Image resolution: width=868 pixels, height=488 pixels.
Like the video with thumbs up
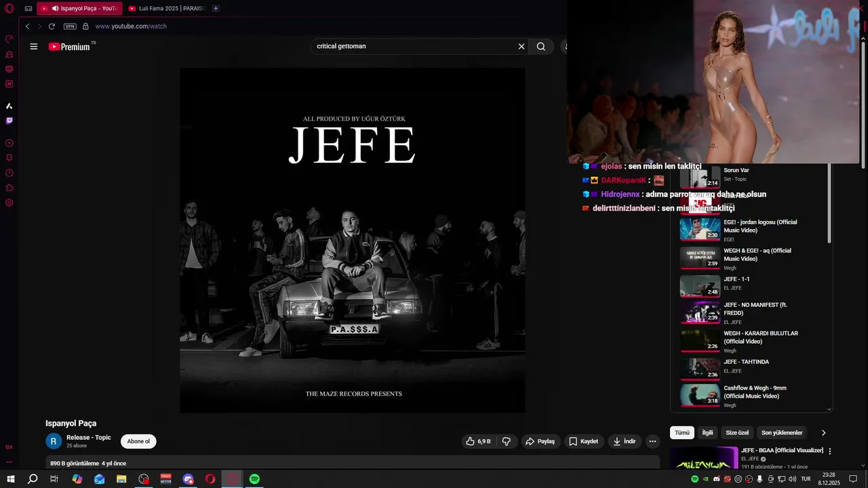(478, 441)
